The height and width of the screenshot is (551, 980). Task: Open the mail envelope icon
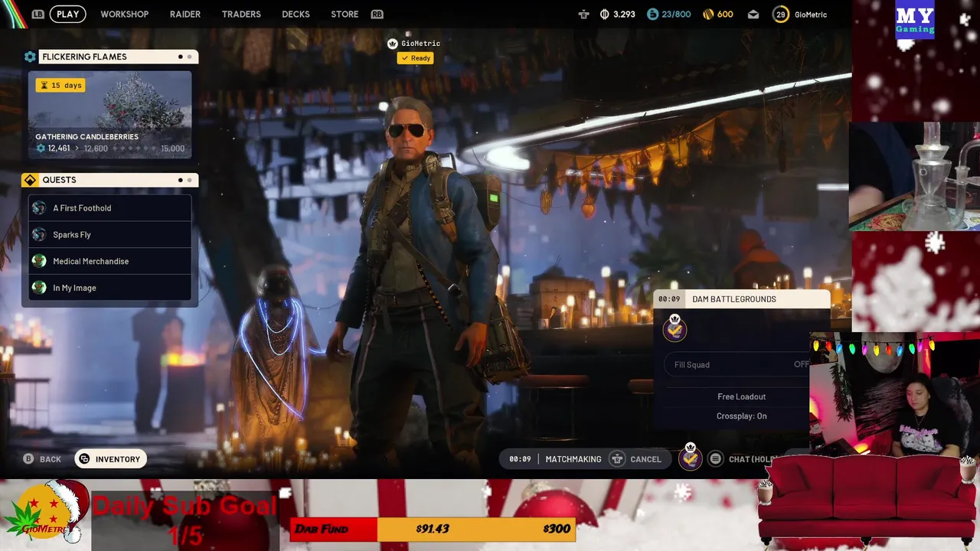(753, 14)
